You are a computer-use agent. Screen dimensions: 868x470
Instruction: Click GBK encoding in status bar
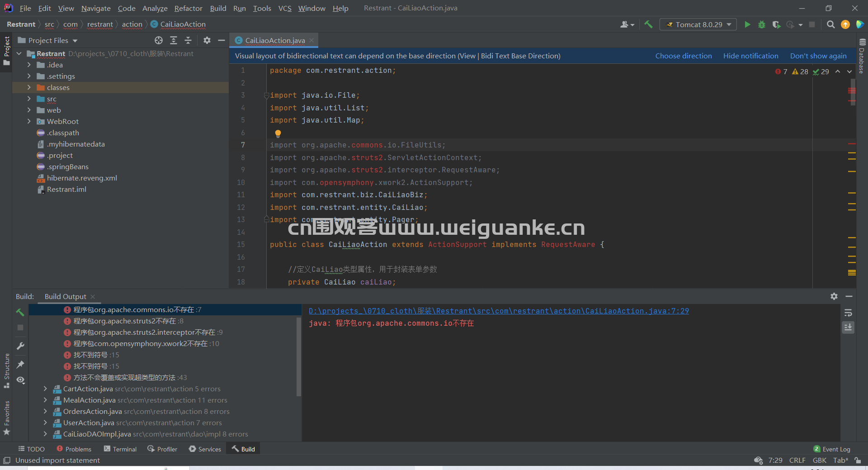819,460
